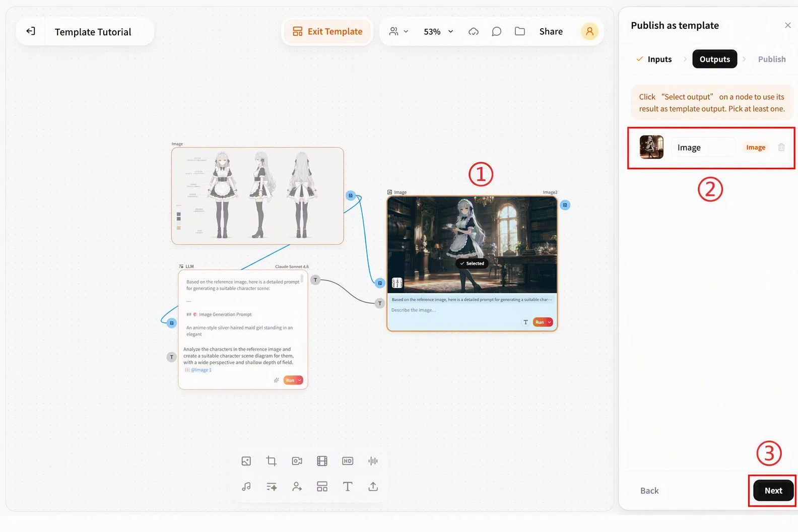Open the comments speech bubble icon
The height and width of the screenshot is (532, 798).
(496, 31)
